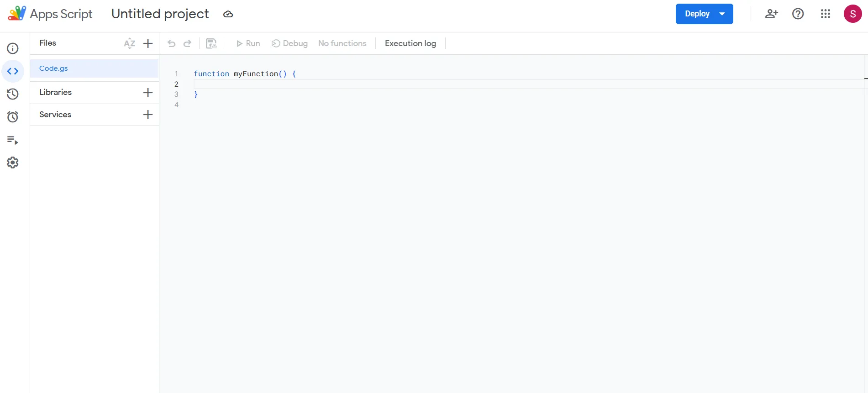Screen dimensions: 868x393
Task: Open the Deploy dropdown menu
Action: (704, 14)
